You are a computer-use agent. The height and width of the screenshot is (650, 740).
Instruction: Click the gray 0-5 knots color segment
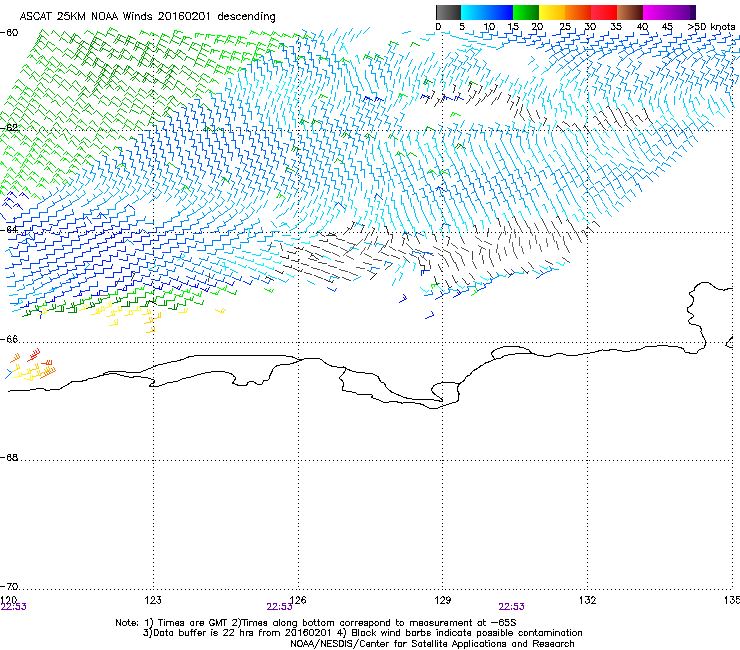(448, 12)
